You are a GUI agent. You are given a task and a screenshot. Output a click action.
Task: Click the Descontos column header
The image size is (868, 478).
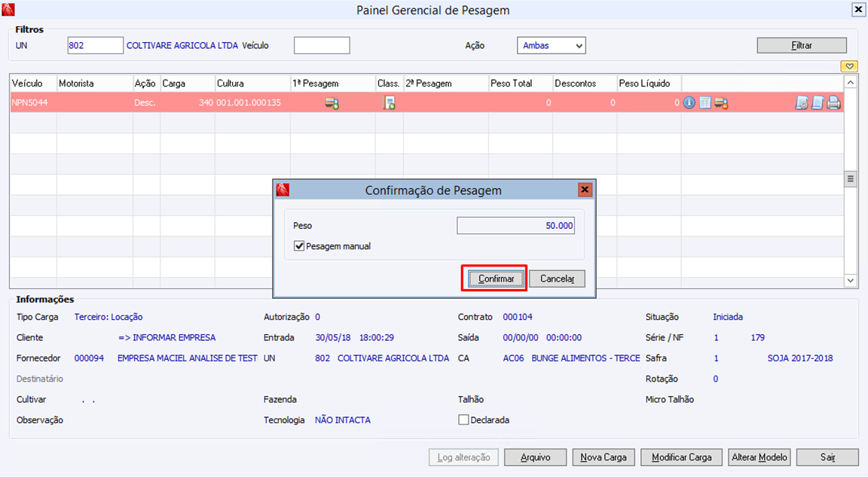click(585, 84)
